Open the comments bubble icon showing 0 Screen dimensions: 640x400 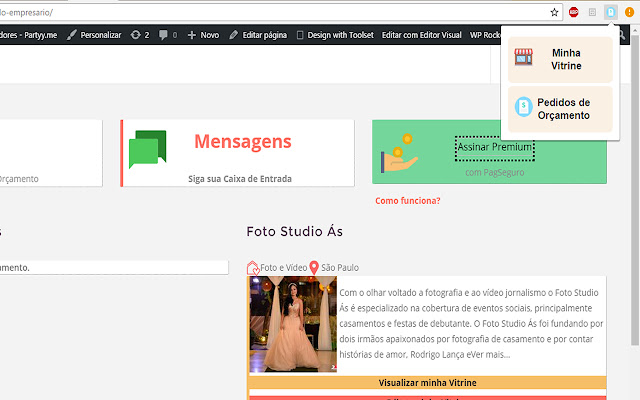coord(163,35)
